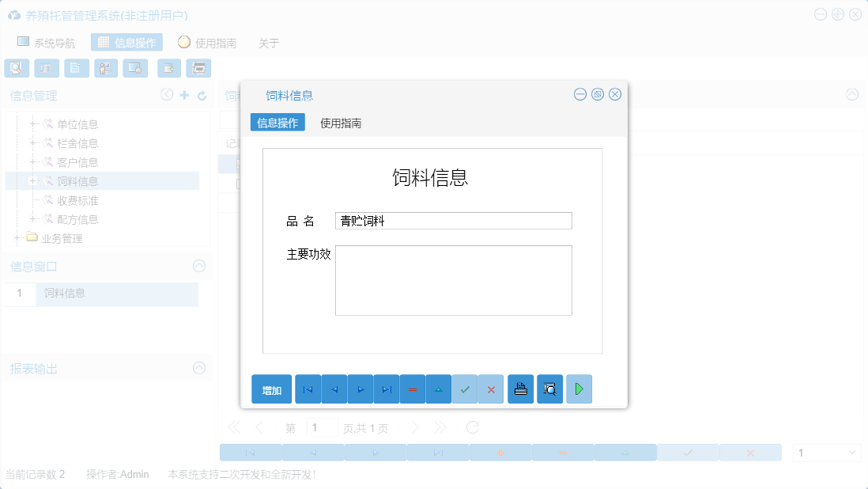Jump to last record in 饲料信息 dialog
The height and width of the screenshot is (489, 868).
(387, 389)
